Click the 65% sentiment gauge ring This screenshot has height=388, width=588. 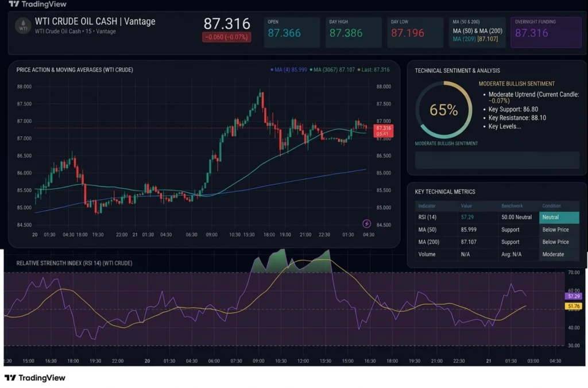[x=444, y=110]
